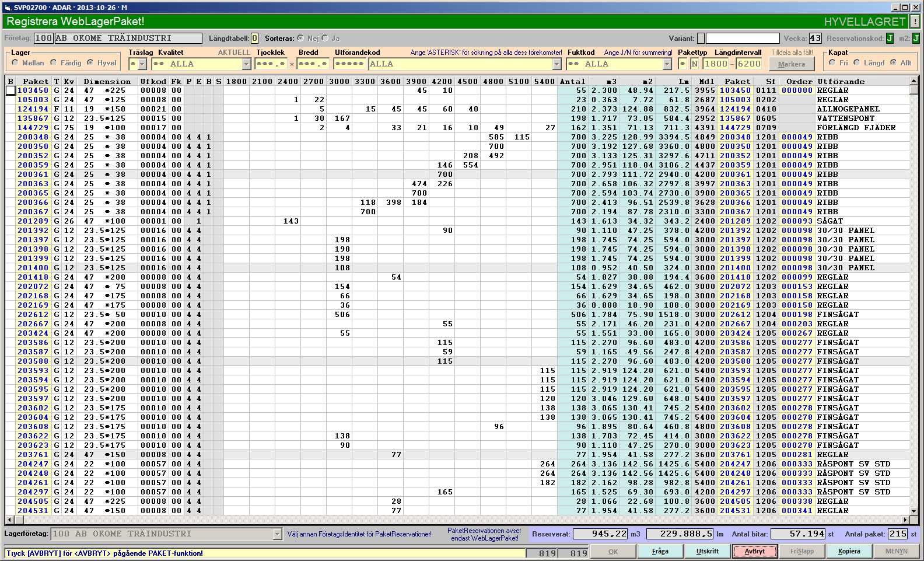Open the application icon menu in title bar

coord(7,7)
